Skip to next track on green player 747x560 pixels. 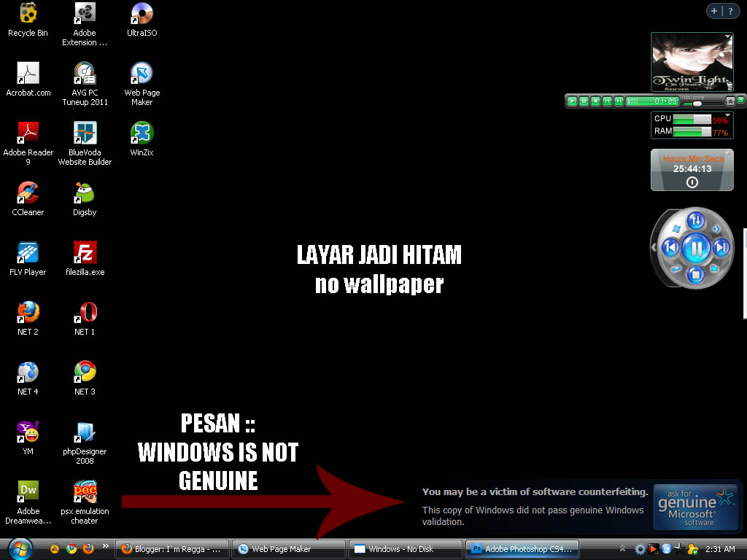tap(619, 101)
